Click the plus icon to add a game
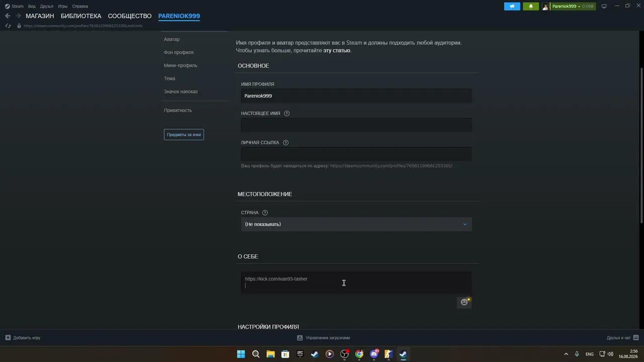 pos(8,338)
